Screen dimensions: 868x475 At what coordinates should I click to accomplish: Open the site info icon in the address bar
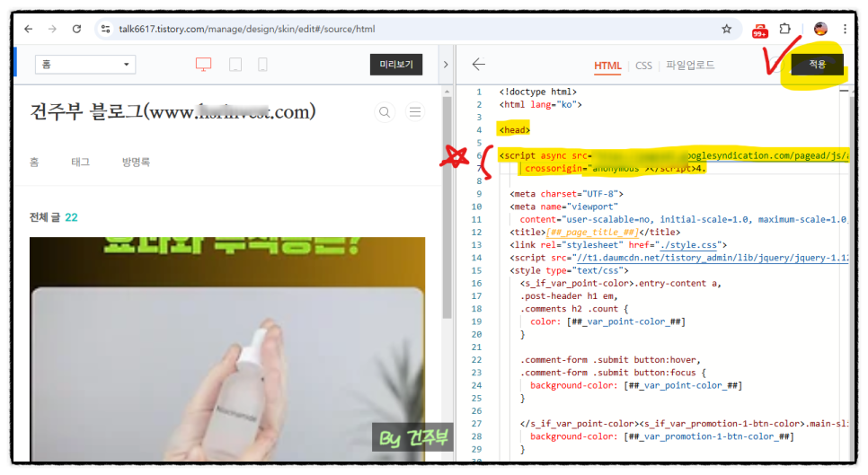pos(106,29)
